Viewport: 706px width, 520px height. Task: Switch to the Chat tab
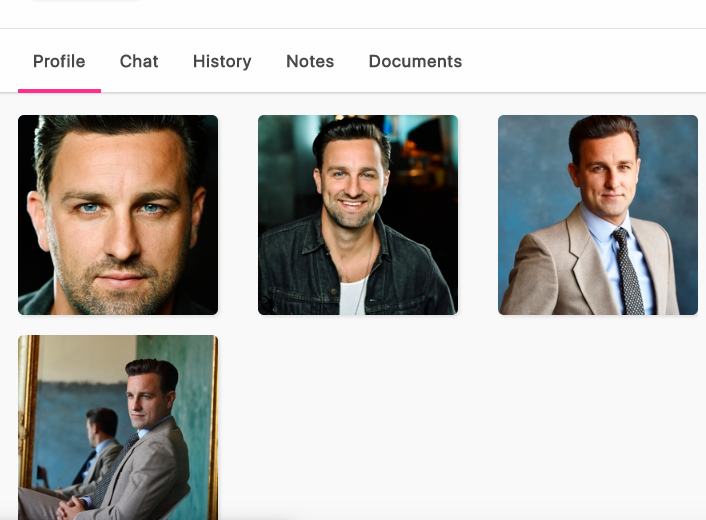click(139, 61)
